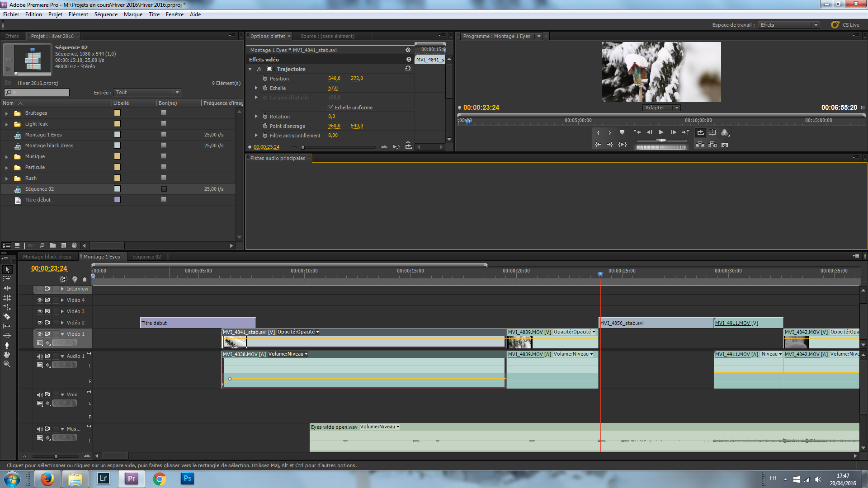The height and width of the screenshot is (488, 868).
Task: Click Play In to Out button
Action: point(623,145)
